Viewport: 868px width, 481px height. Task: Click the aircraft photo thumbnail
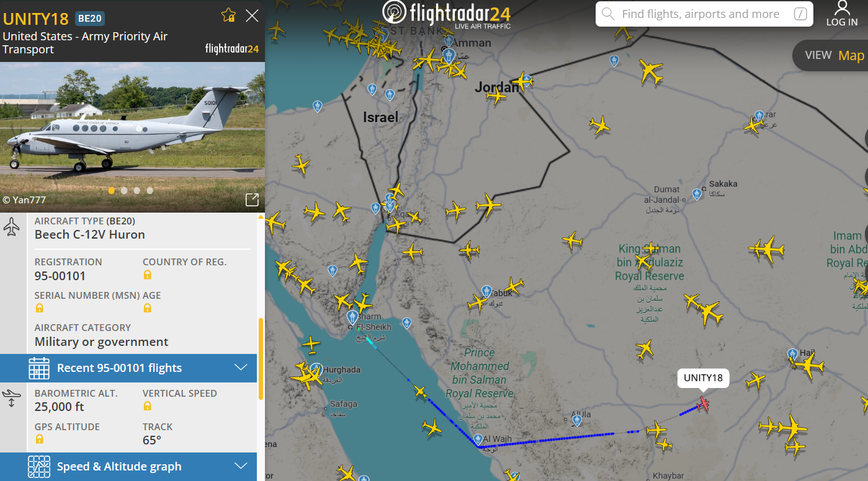click(132, 130)
